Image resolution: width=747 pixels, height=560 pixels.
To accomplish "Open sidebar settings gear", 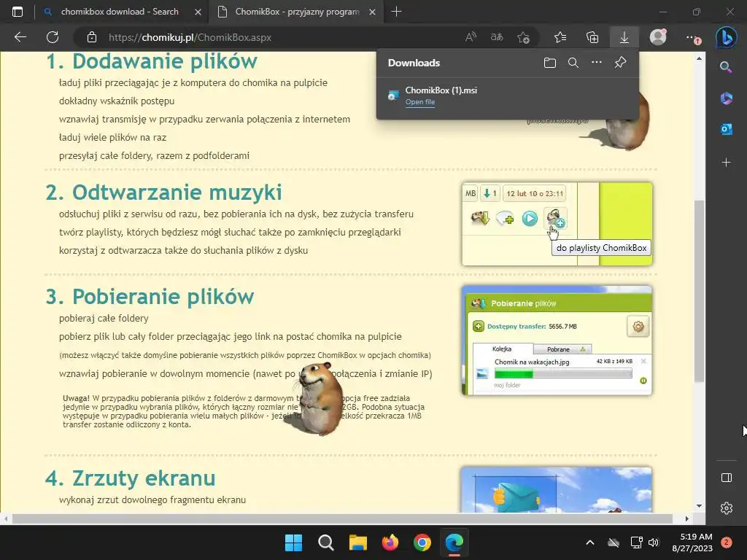I will pyautogui.click(x=726, y=508).
